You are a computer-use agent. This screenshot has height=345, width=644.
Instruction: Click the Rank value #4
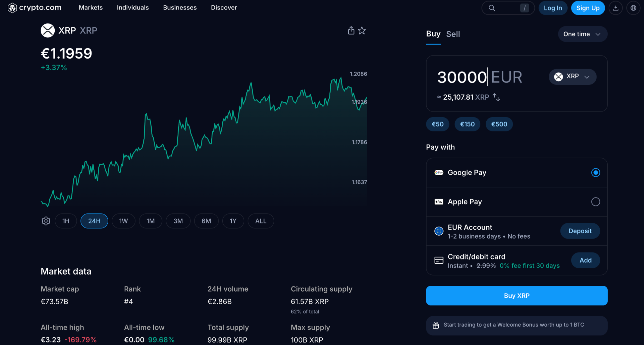pos(128,301)
